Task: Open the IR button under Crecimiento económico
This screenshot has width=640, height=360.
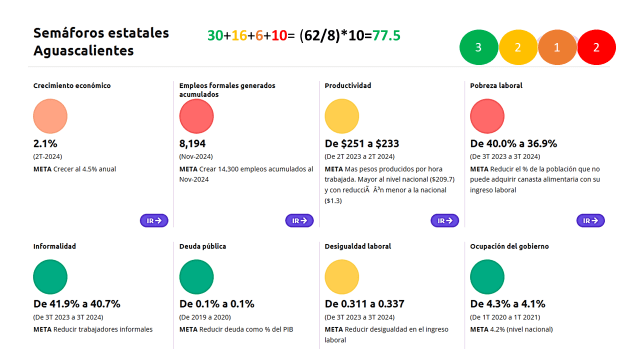Action: (x=154, y=220)
